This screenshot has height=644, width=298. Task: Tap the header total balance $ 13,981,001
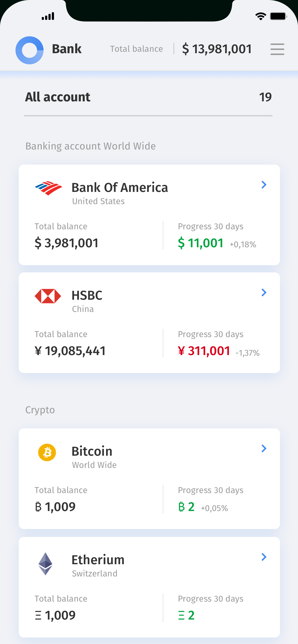point(217,49)
